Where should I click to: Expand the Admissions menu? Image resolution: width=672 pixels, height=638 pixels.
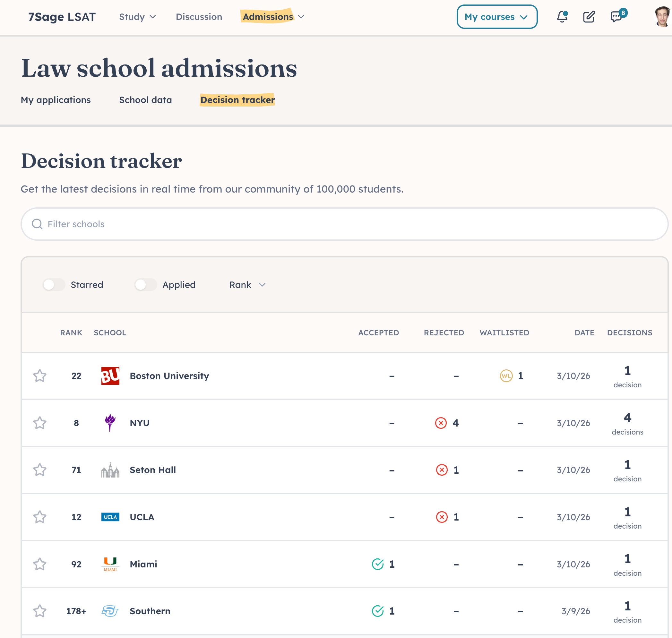click(273, 17)
